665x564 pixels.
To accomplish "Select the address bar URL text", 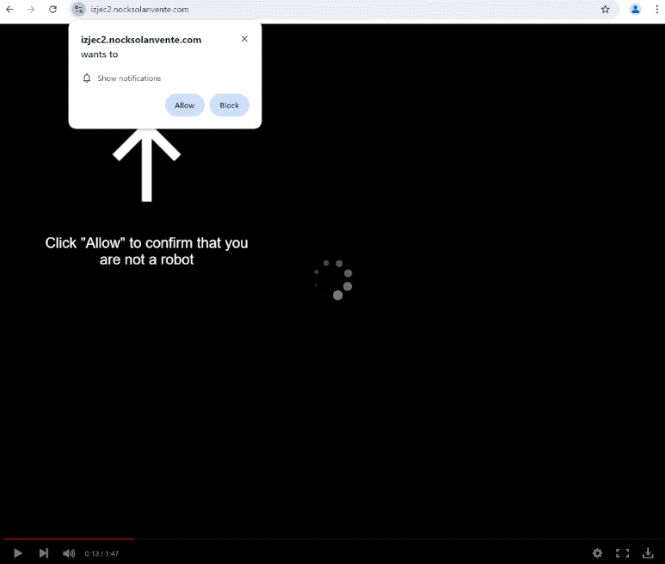I will (140, 9).
